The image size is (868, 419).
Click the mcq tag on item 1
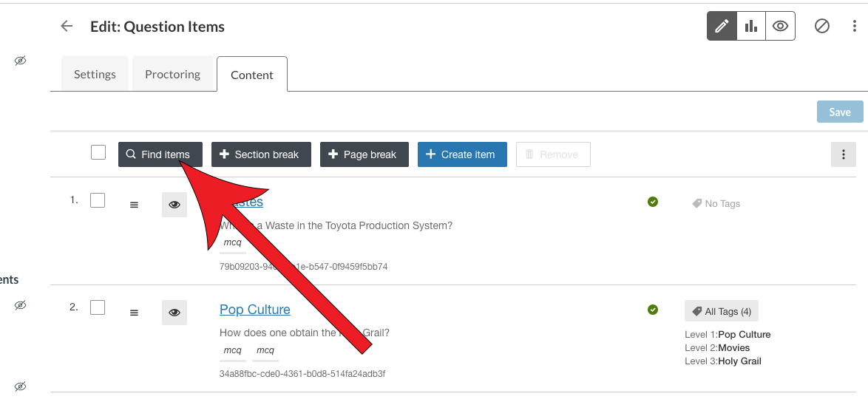click(x=232, y=242)
